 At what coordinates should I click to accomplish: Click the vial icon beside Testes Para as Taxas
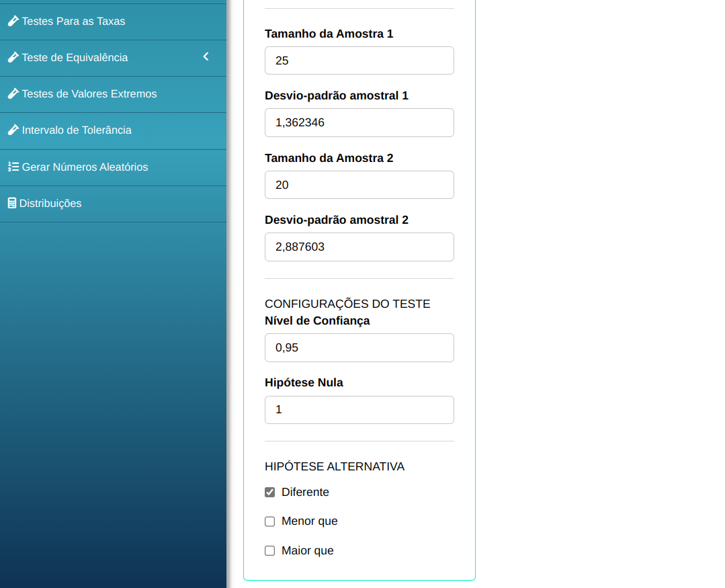[13, 22]
